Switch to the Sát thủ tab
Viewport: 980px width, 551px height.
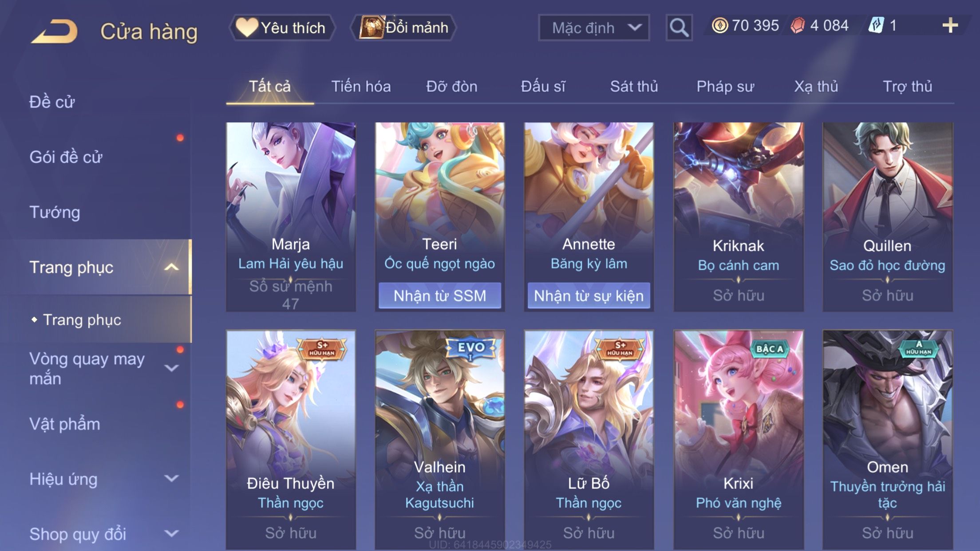[634, 86]
